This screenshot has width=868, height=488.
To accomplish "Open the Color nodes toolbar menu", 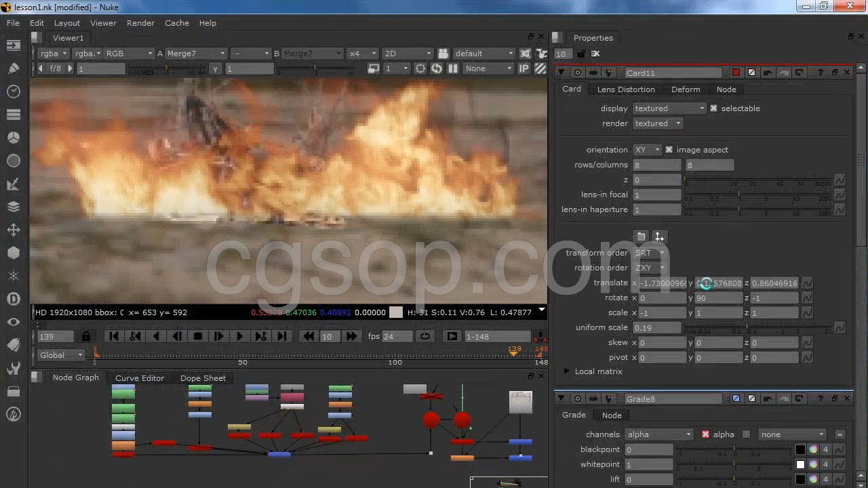I will (x=14, y=138).
